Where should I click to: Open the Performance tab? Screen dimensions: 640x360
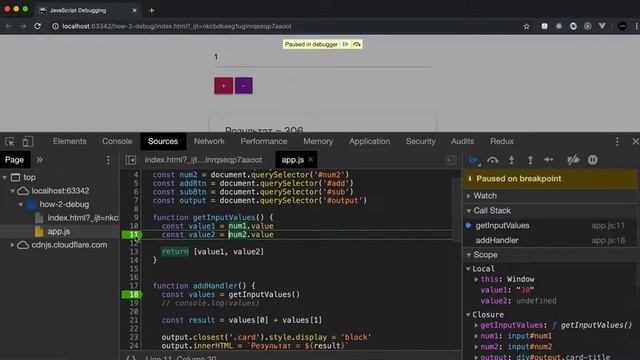264,141
